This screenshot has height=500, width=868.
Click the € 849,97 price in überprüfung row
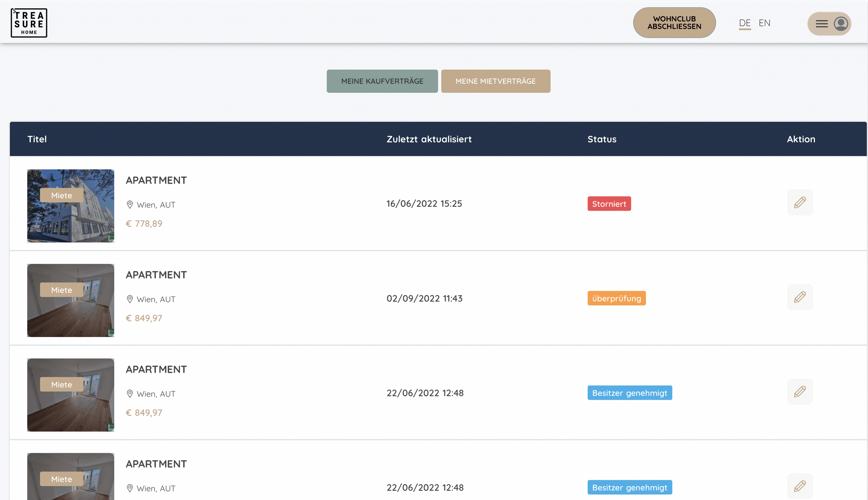click(x=144, y=318)
